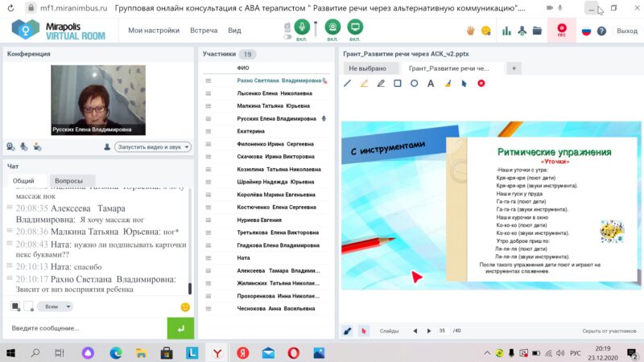Click the screen-share user icon under video
Screen dimensions: 644x362
click(37, 146)
